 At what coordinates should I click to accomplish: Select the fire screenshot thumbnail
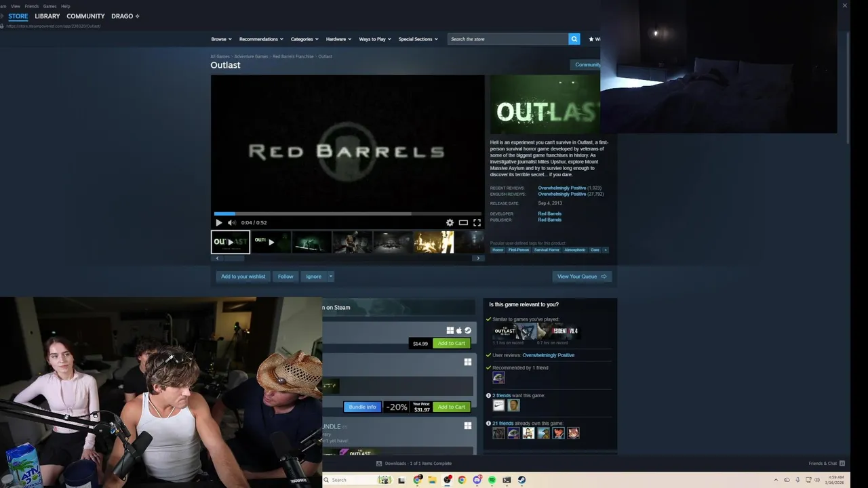(434, 242)
